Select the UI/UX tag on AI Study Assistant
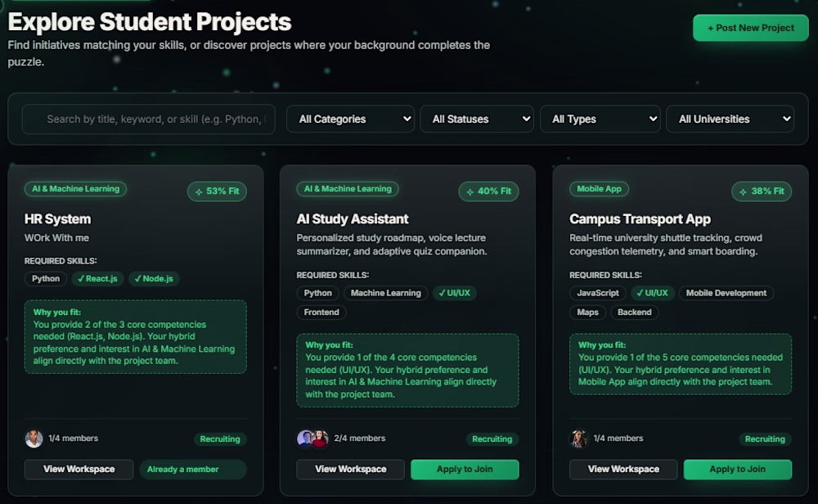The image size is (818, 504). tap(454, 293)
